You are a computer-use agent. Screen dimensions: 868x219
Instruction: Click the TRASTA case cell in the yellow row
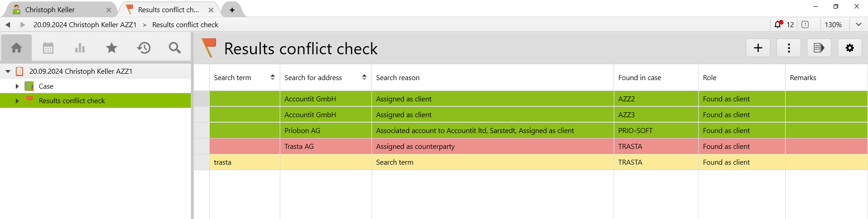(x=656, y=162)
